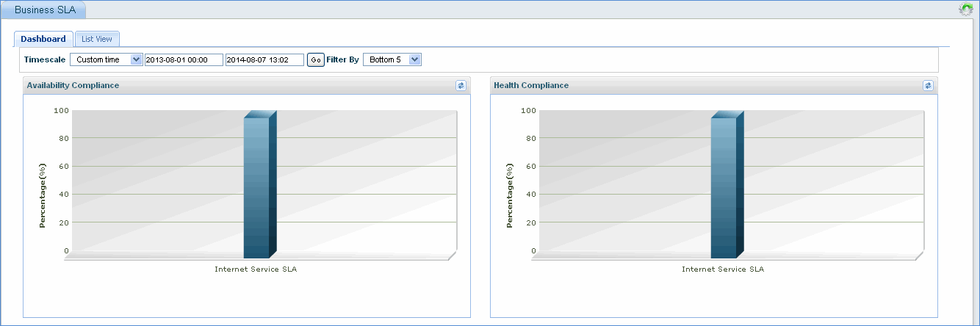Refresh the Availability Compliance panel

(461, 85)
